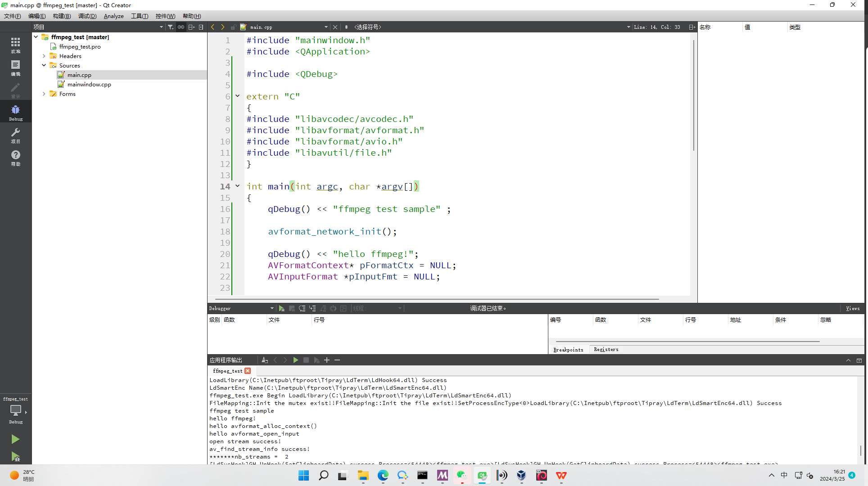Click the green Run button
Image resolution: width=868 pixels, height=486 pixels.
point(15,439)
